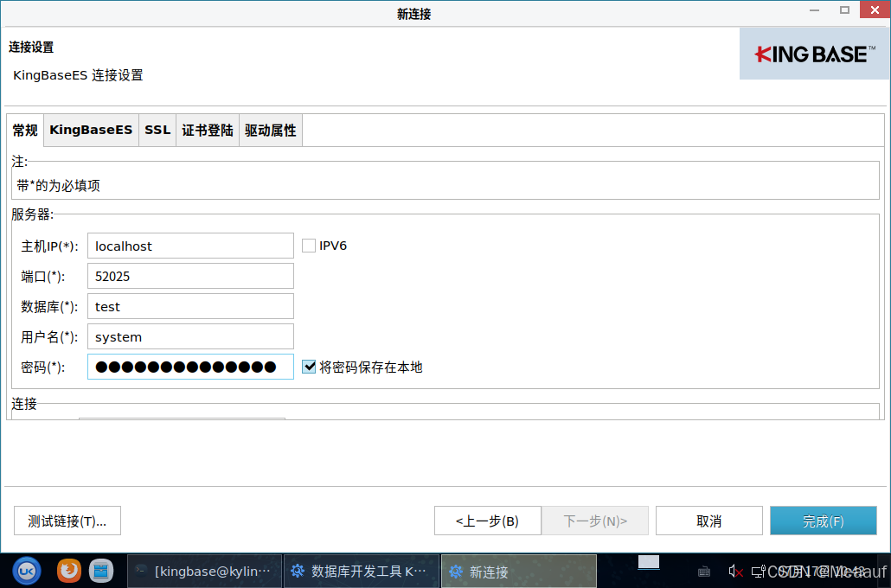
Task: Click the keyboard tray icon
Action: 704,571
